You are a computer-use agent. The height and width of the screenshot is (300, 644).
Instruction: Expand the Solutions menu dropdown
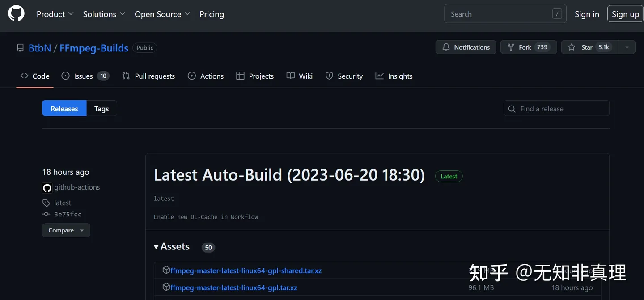click(x=104, y=14)
